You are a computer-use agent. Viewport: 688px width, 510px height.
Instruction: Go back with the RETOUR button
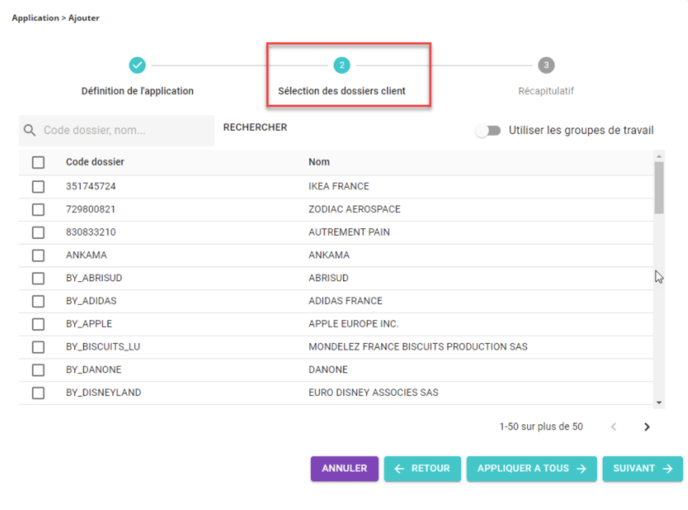(x=423, y=469)
